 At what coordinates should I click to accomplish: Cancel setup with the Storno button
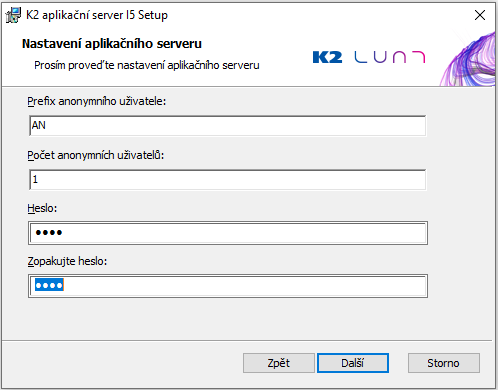444,363
